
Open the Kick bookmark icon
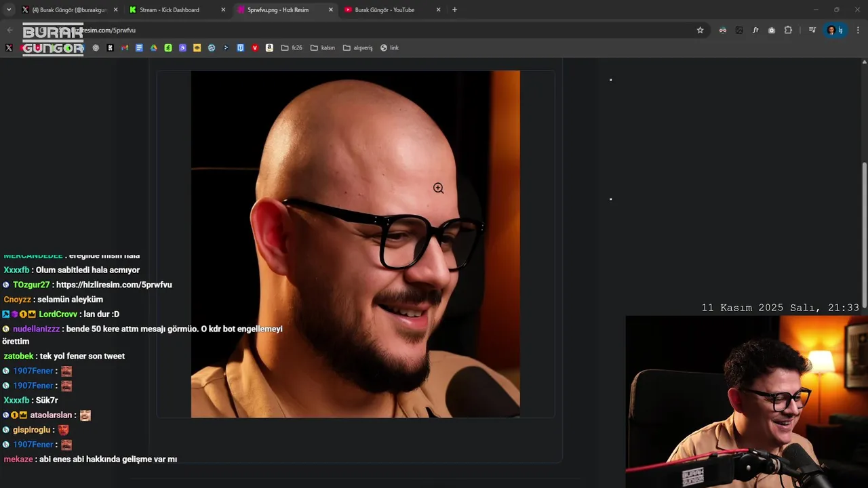pyautogui.click(x=110, y=47)
